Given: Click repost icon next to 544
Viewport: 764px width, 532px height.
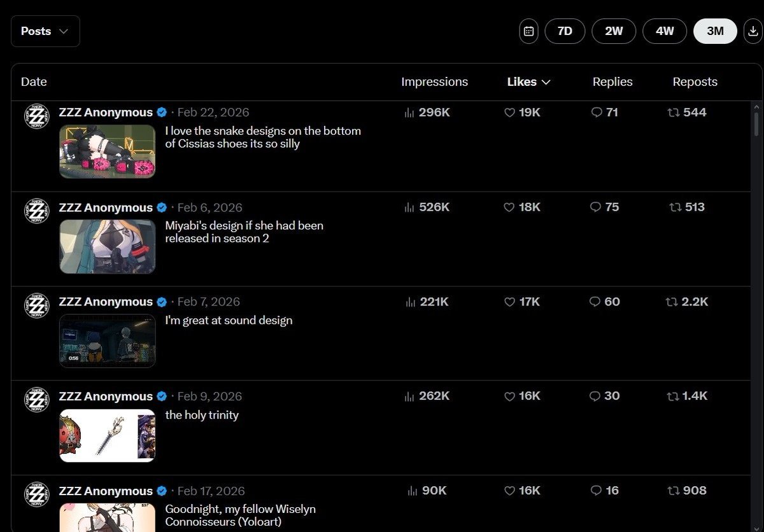Looking at the screenshot, I should [673, 113].
